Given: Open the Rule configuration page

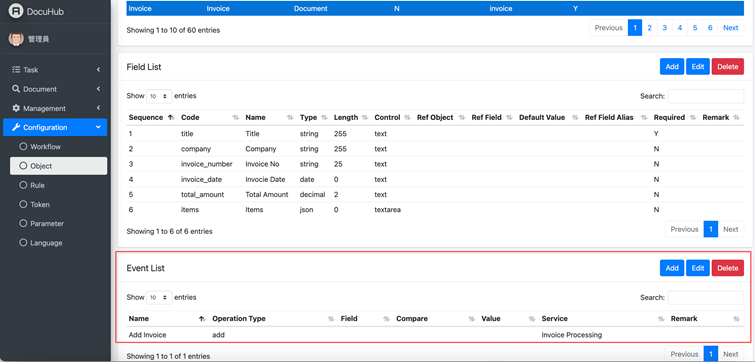Looking at the screenshot, I should pyautogui.click(x=58, y=185).
